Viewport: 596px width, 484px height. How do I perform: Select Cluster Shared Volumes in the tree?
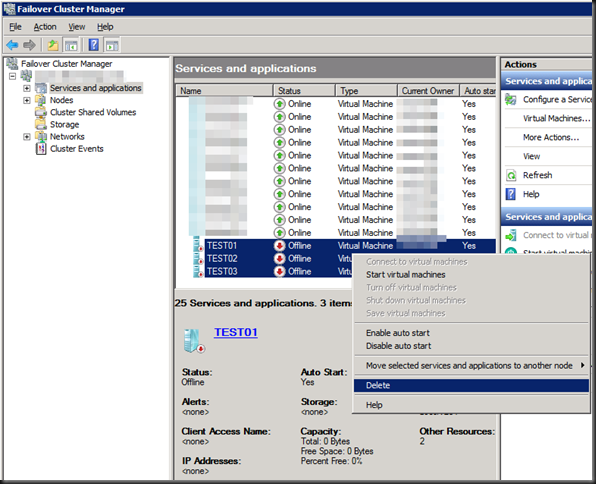coord(93,112)
